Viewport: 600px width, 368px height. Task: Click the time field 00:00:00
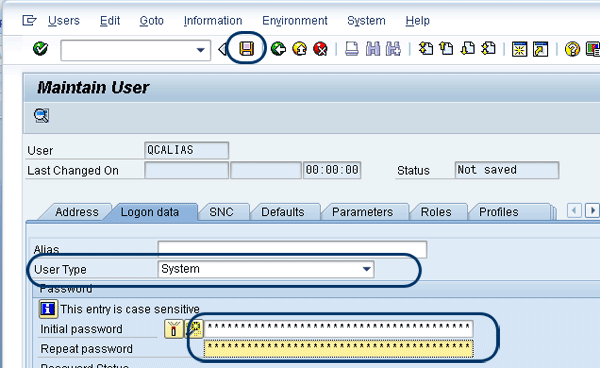[x=332, y=170]
